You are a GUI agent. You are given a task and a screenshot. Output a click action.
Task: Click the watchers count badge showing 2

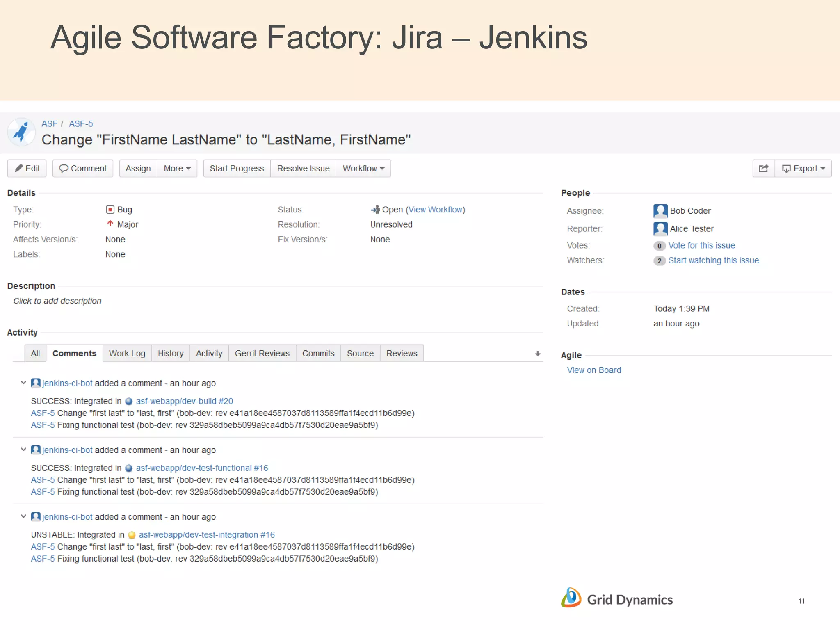click(659, 261)
